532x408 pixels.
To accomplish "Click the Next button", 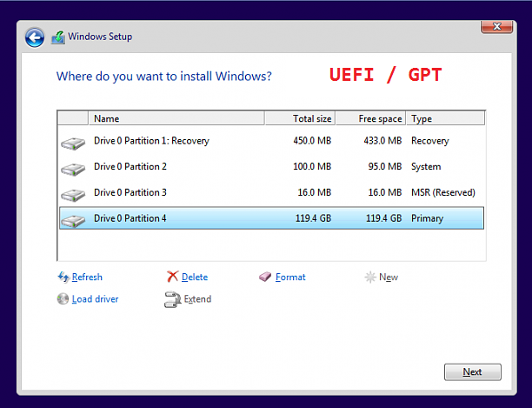I will pyautogui.click(x=472, y=371).
